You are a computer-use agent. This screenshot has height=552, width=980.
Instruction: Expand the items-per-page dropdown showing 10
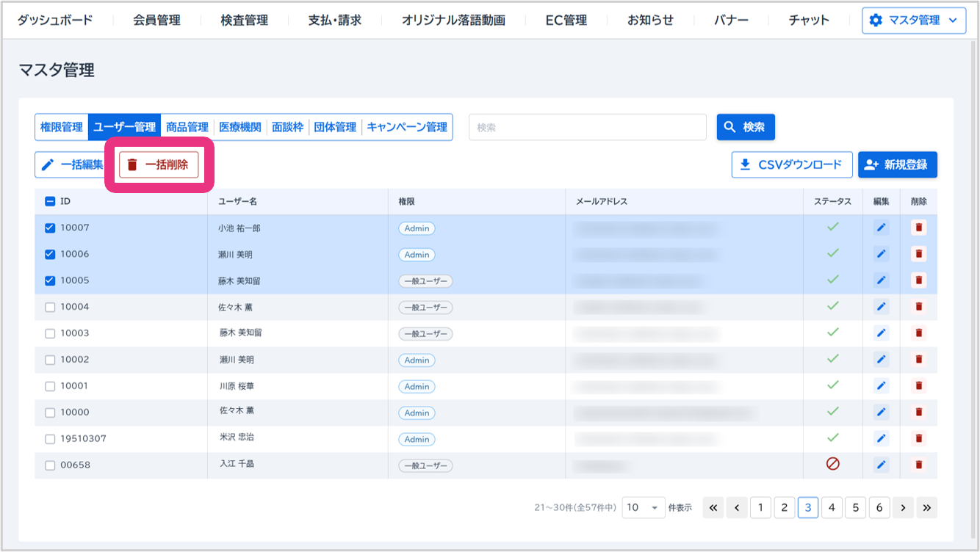(643, 507)
